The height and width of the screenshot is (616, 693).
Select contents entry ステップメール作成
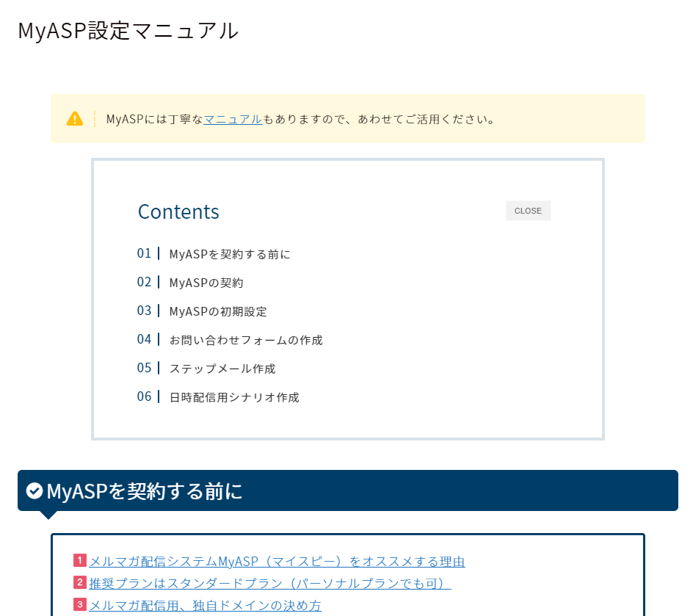coord(222,369)
